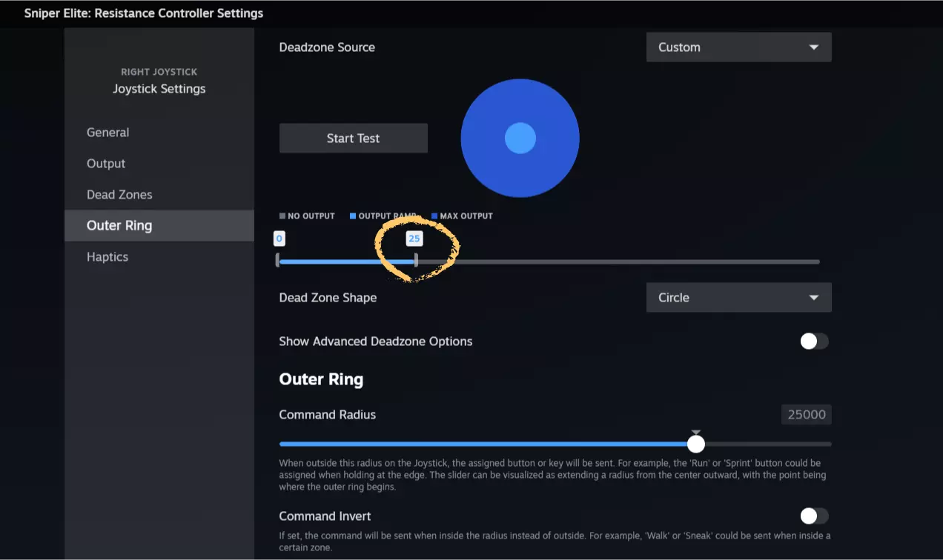
Task: Click the deadzone slider handle labeled 0
Action: (x=277, y=261)
